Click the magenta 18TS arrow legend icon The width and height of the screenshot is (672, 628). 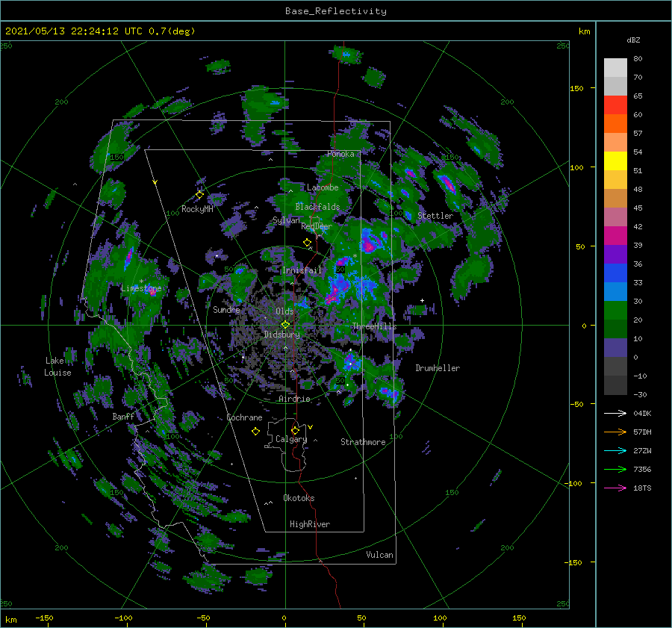tap(615, 488)
